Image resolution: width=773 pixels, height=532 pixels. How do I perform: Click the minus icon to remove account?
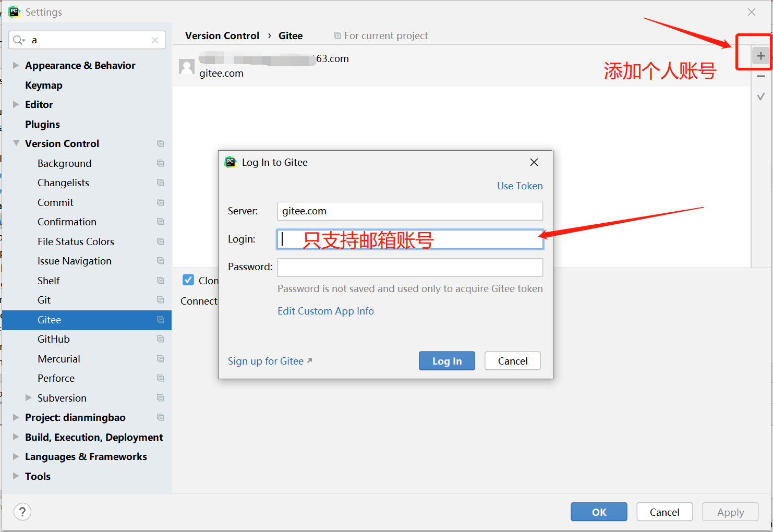click(760, 76)
